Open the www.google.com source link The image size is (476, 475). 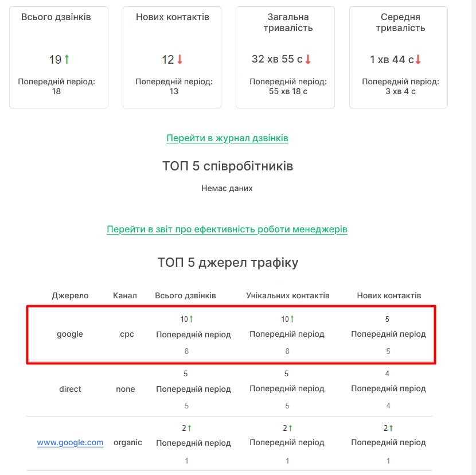pos(70,442)
